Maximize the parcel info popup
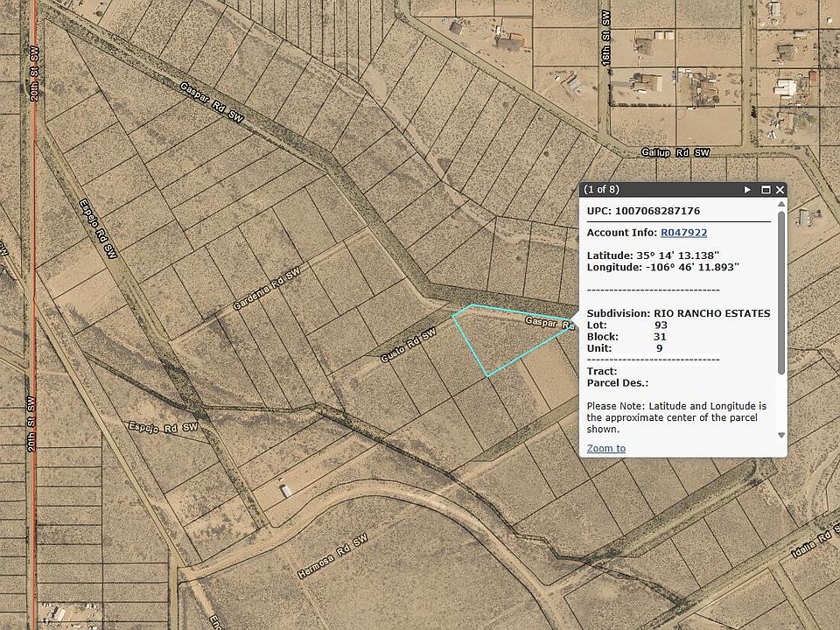840x630 pixels. pyautogui.click(x=766, y=190)
